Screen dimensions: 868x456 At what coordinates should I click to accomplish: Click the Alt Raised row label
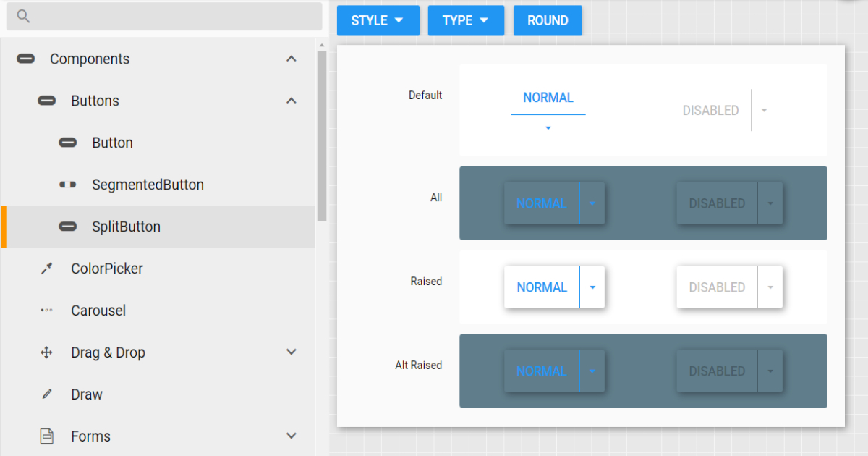pos(419,366)
